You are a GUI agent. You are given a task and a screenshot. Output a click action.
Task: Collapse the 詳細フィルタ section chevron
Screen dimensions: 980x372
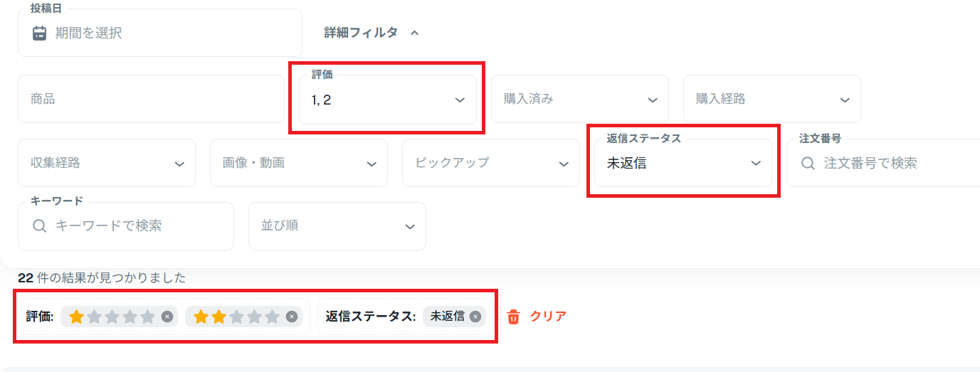[x=415, y=33]
